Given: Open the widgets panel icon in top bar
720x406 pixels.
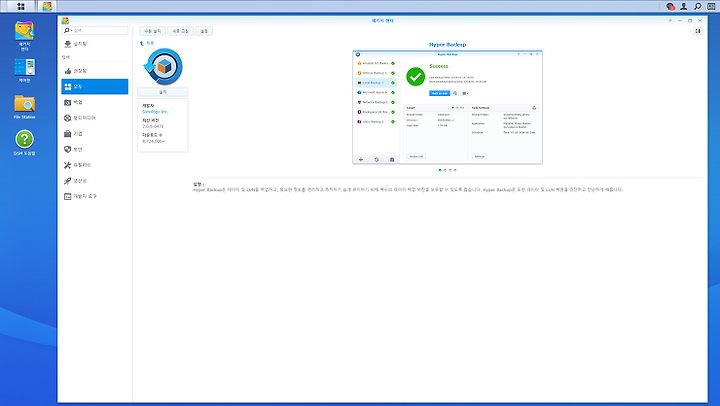Looking at the screenshot, I should 711,6.
